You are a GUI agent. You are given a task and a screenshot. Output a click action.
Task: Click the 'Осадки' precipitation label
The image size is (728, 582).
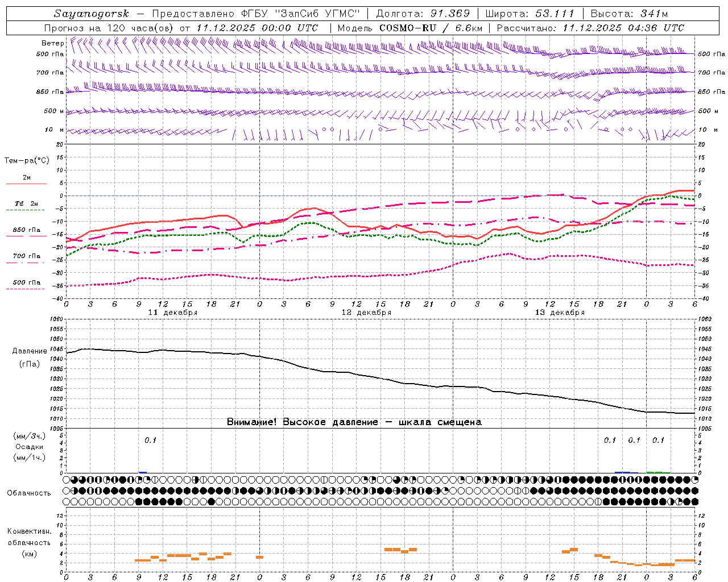pos(30,447)
